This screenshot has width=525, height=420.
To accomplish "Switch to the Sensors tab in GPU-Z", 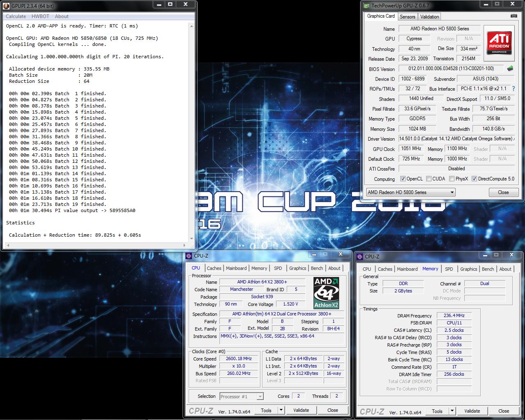I will click(x=407, y=17).
